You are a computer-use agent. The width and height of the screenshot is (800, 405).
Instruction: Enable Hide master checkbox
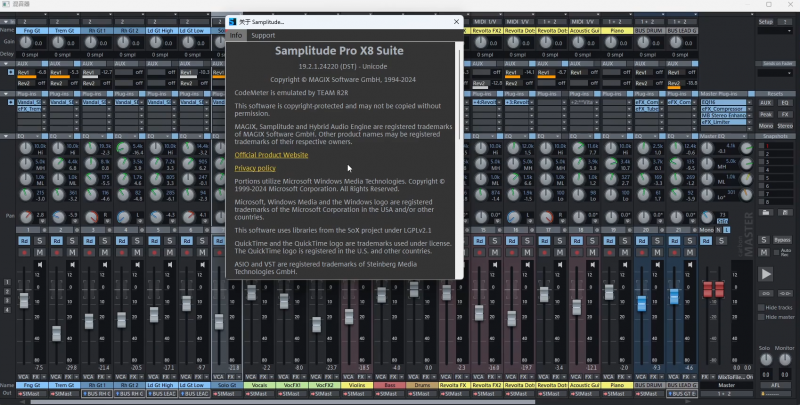tap(761, 317)
